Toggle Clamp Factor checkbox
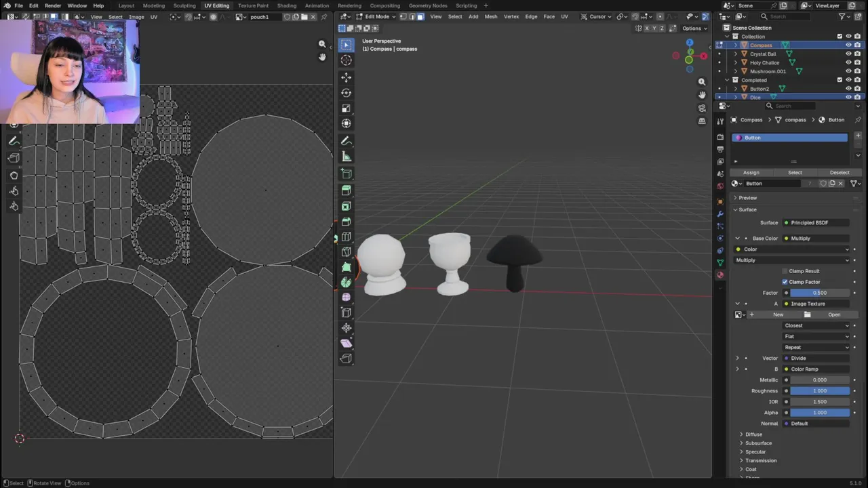Image resolution: width=868 pixels, height=488 pixels. pyautogui.click(x=785, y=282)
